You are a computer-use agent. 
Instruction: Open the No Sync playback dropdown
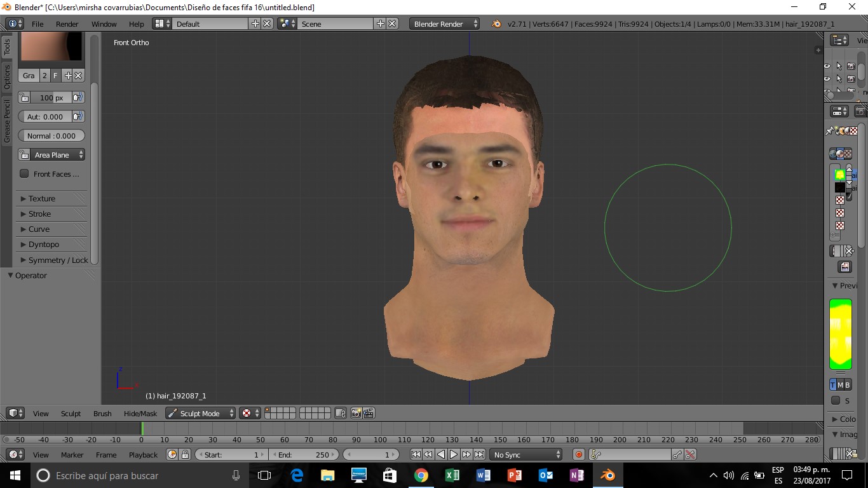point(526,454)
